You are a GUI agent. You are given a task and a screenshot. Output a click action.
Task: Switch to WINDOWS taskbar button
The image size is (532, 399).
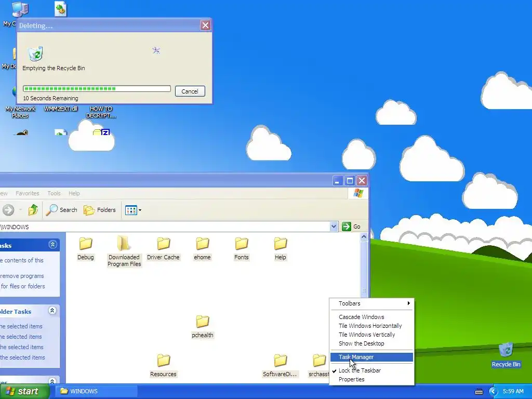pos(97,391)
